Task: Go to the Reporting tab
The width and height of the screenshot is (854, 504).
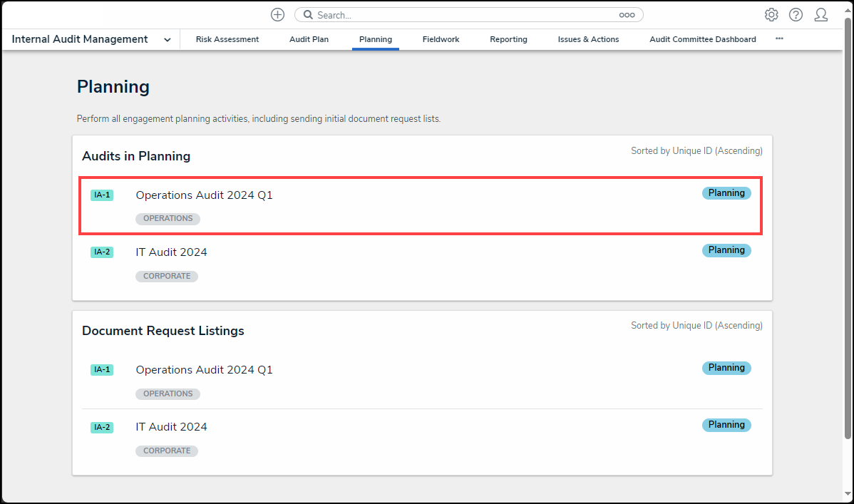Action: pos(508,39)
